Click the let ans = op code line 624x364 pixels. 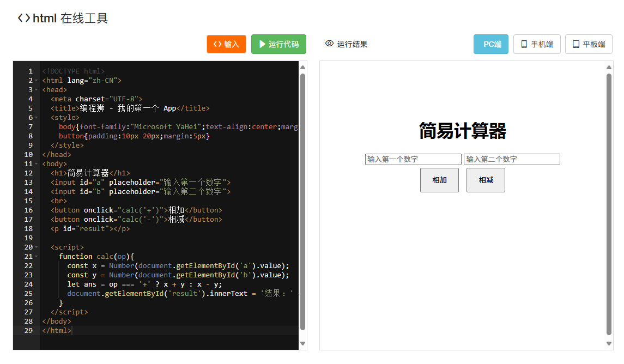(144, 284)
